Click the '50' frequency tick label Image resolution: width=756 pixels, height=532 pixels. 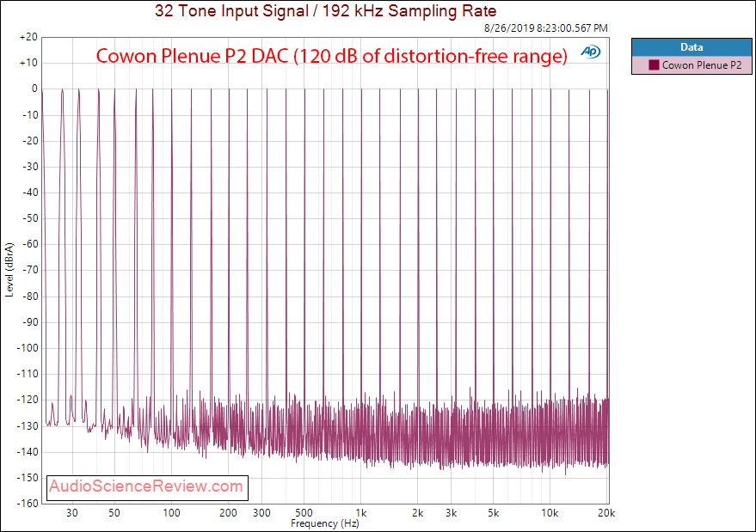pos(114,513)
